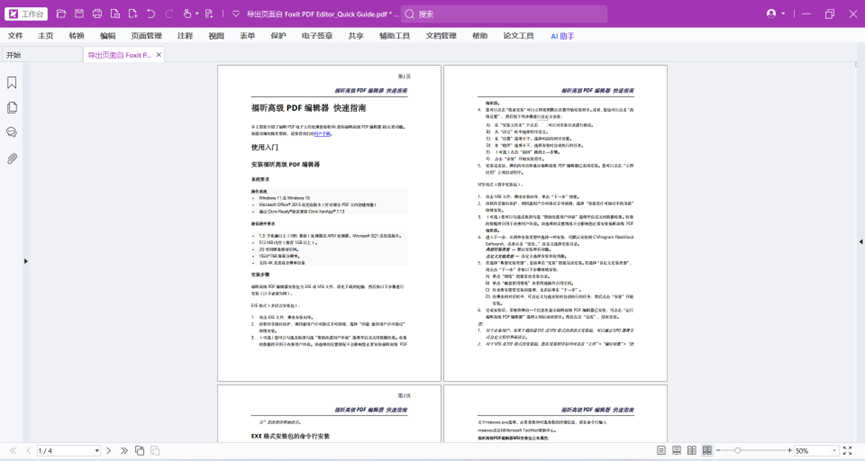Click the full screen mode icon
865x461 pixels.
pos(847,451)
